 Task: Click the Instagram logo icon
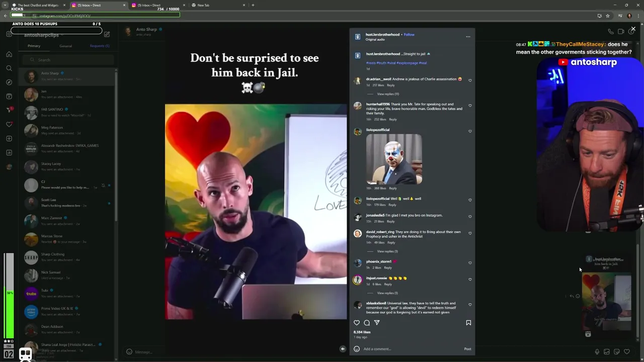[x=9, y=34]
